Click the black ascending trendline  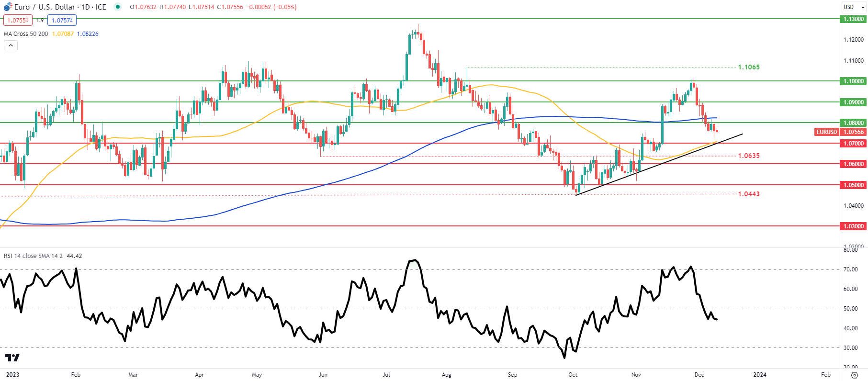(x=659, y=164)
